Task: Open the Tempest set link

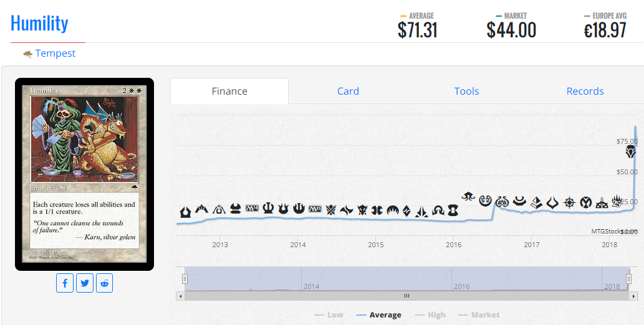Action: click(55, 54)
